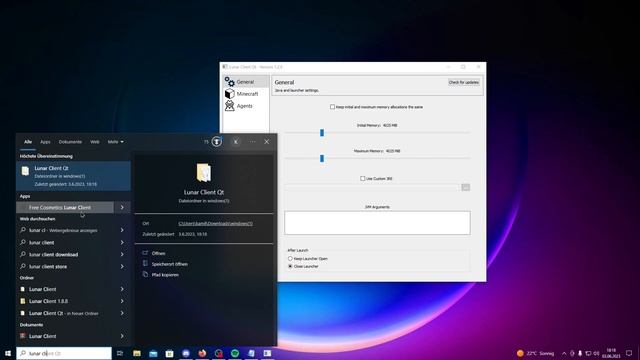The image size is (640, 360).
Task: Expand arrow for 'lunar client store' suggestion
Action: pos(122,267)
